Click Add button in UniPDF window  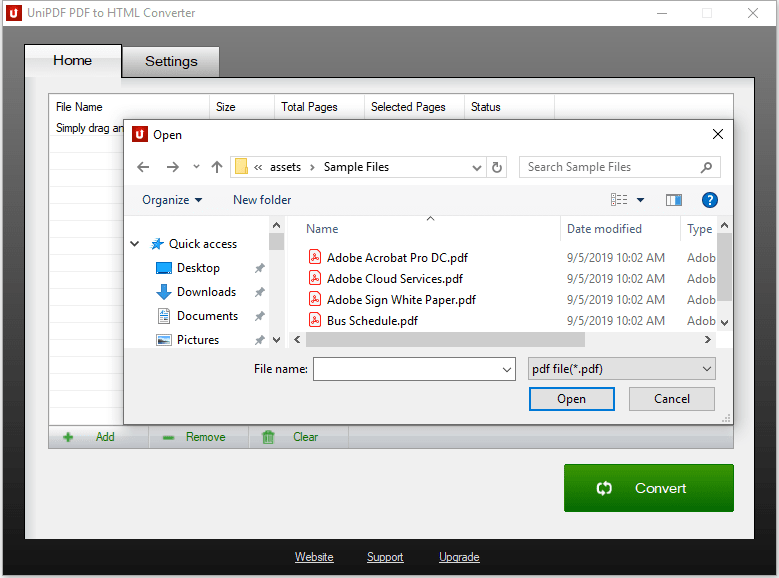(x=98, y=437)
